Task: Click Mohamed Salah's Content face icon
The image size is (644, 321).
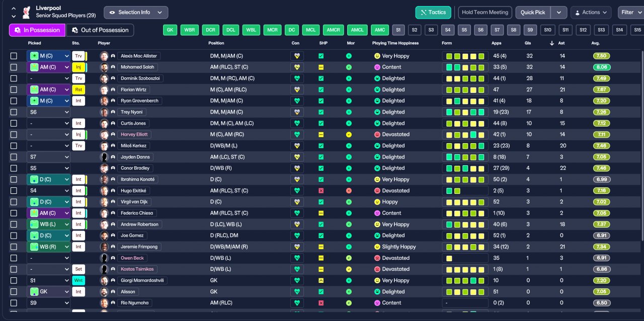Action: [377, 67]
